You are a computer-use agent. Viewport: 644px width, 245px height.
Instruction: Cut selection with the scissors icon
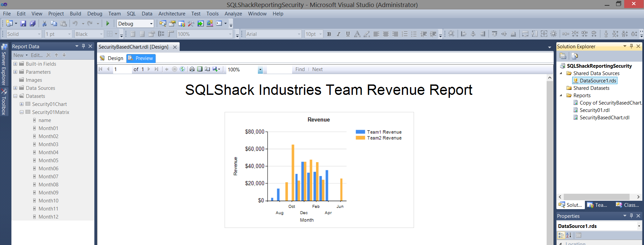pyautogui.click(x=44, y=23)
